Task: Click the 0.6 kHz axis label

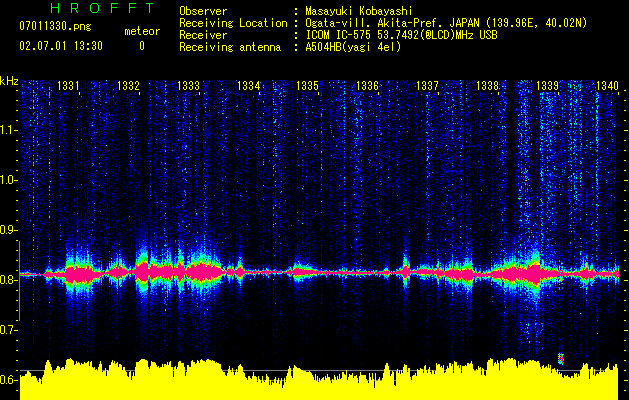Action: tap(9, 380)
